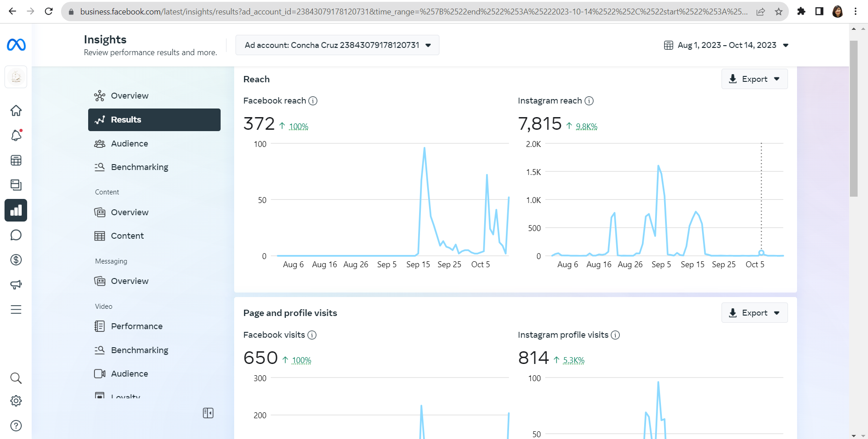Open the Inbox chat bubble icon
Viewport: 868px width, 439px height.
16,235
